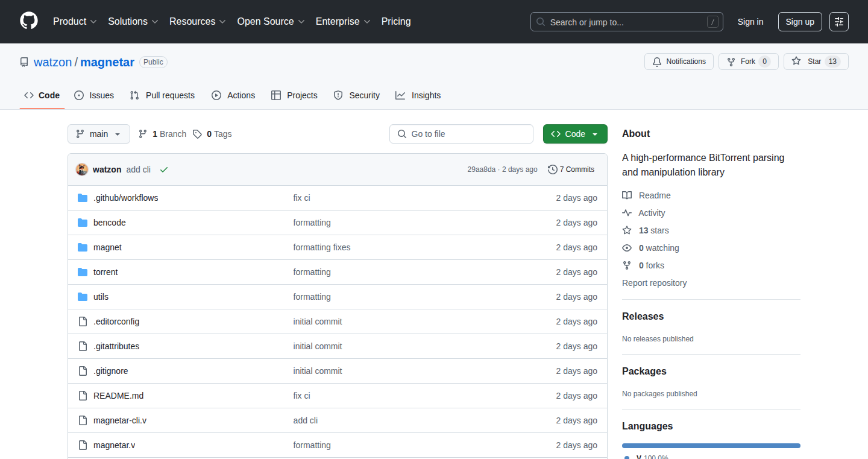The height and width of the screenshot is (459, 868).
Task: Open the Security tab
Action: [x=356, y=95]
